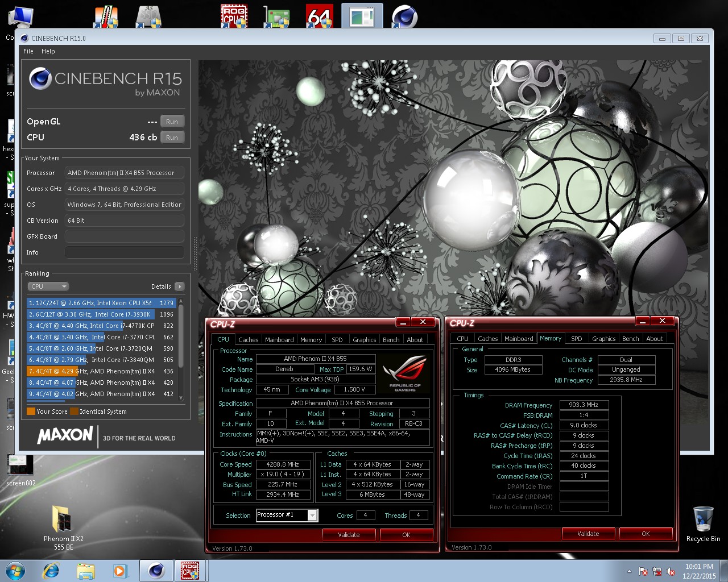This screenshot has width=728, height=582.
Task: Click the Windows Start button
Action: pyautogui.click(x=15, y=571)
